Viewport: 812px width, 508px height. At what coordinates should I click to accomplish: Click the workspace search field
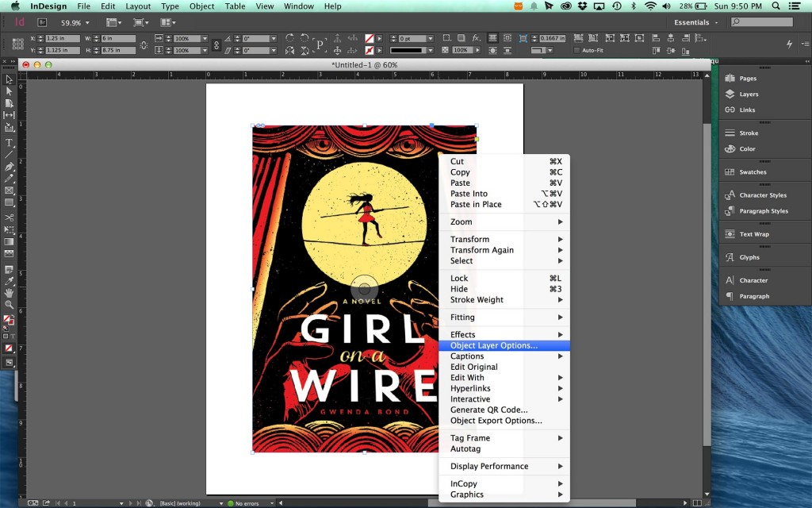(x=762, y=21)
